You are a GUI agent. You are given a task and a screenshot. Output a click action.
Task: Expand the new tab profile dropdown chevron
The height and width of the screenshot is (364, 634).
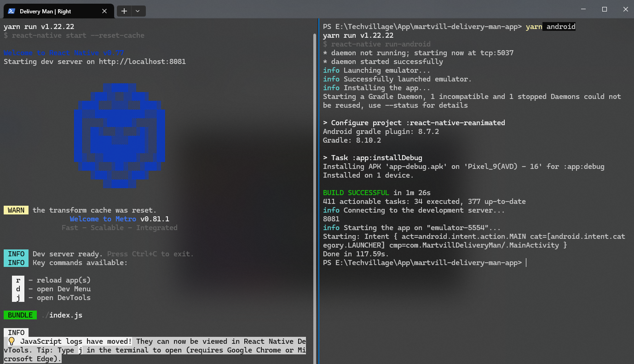138,11
